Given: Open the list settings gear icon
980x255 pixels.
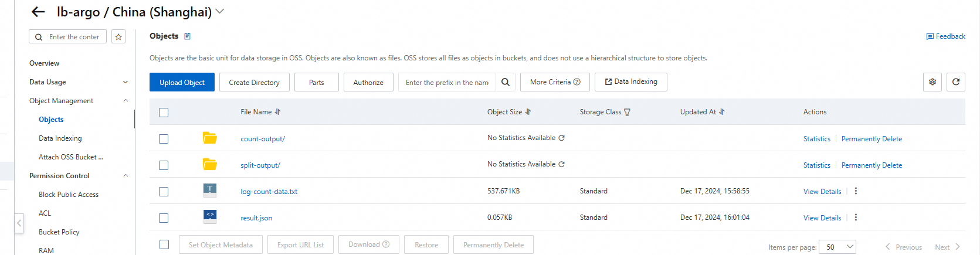Looking at the screenshot, I should pyautogui.click(x=932, y=82).
